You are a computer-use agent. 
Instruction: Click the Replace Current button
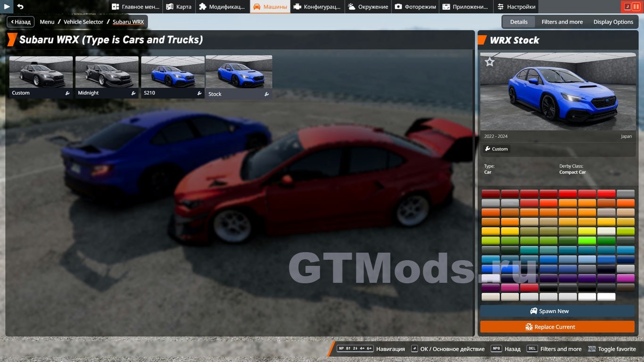[557, 327]
